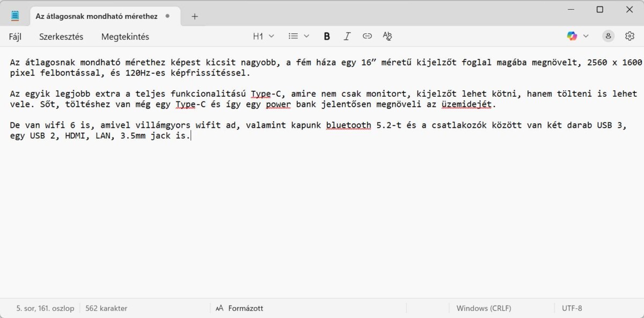Screen dimensions: 644x318
Task: Expand the list style dropdown
Action: [299, 36]
